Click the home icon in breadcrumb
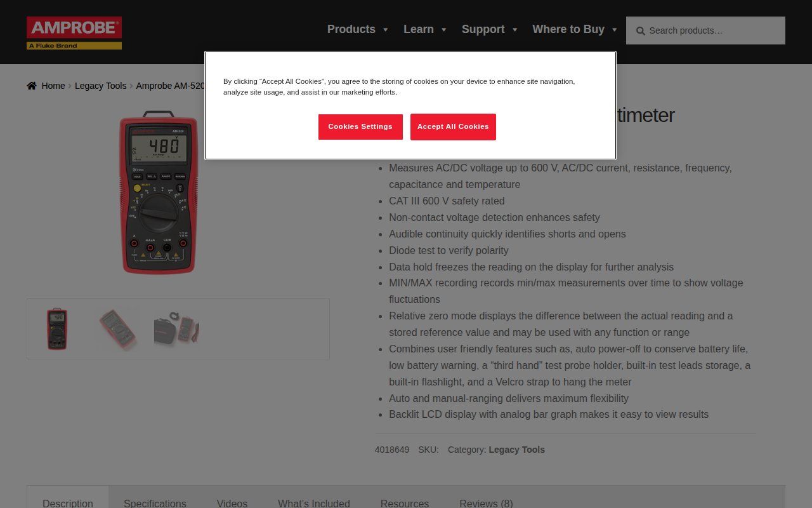 click(x=32, y=86)
